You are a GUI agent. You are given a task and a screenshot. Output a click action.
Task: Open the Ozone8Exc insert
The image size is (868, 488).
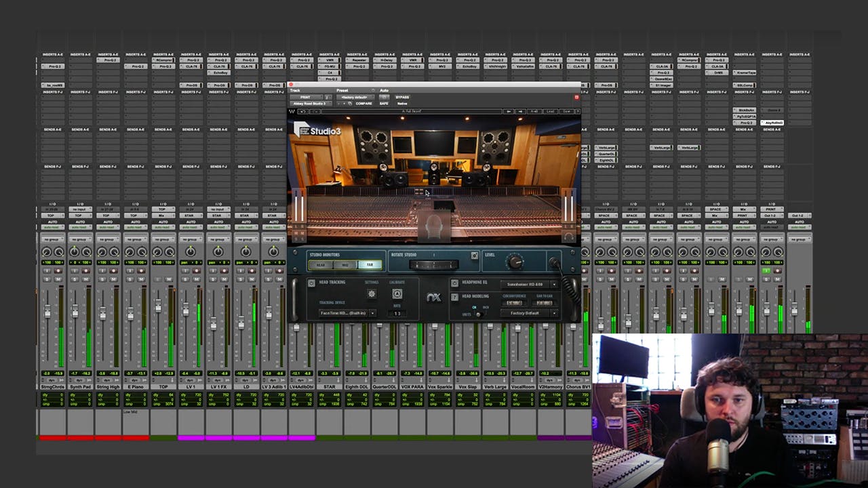(x=661, y=79)
